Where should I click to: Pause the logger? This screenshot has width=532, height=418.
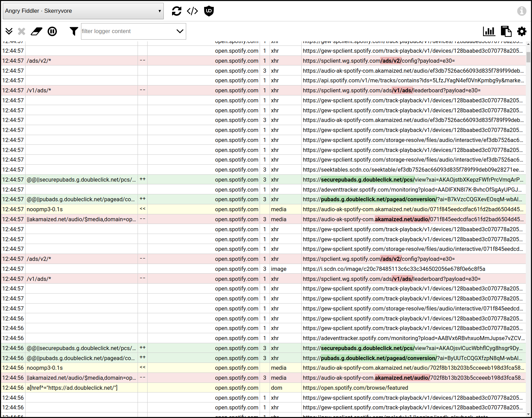pyautogui.click(x=52, y=31)
